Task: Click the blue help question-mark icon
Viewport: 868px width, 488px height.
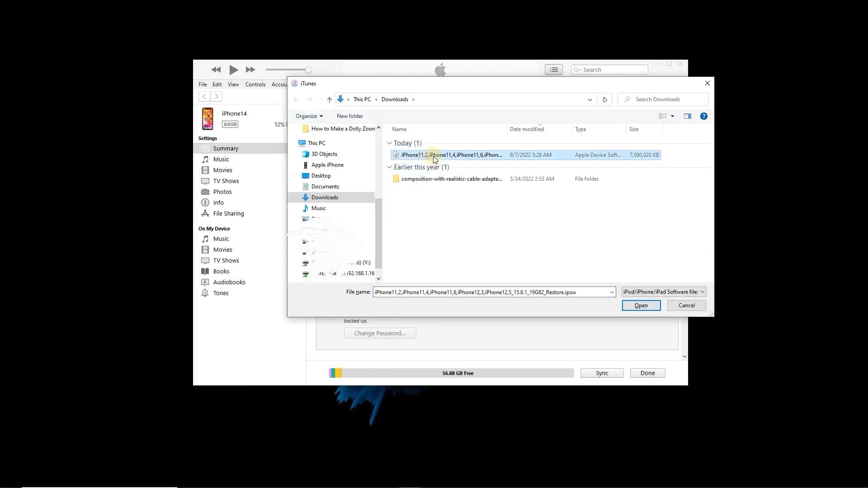Action: (x=703, y=116)
